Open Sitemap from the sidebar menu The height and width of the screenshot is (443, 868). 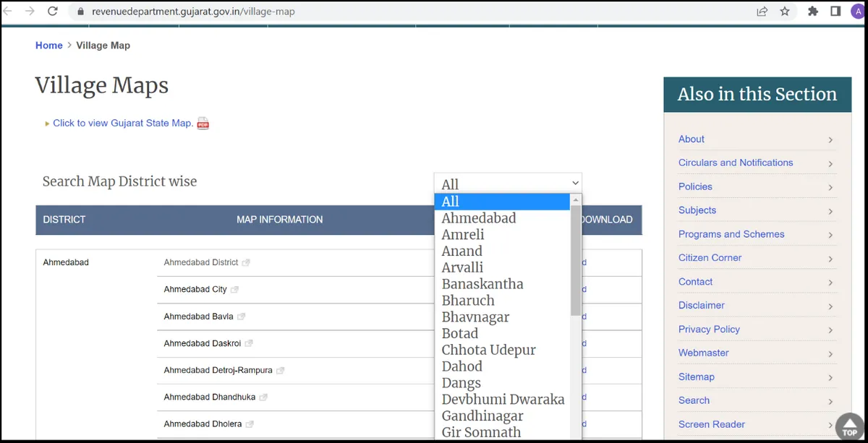[696, 377]
